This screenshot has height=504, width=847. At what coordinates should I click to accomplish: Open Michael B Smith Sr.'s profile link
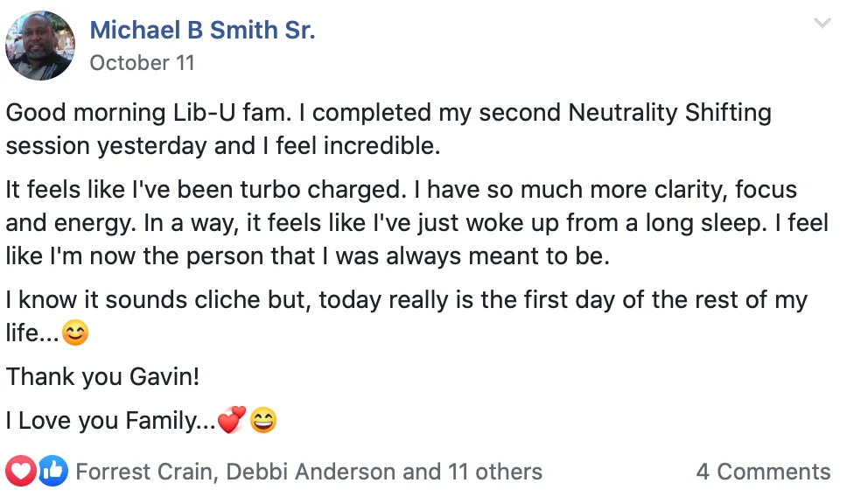[x=203, y=30]
